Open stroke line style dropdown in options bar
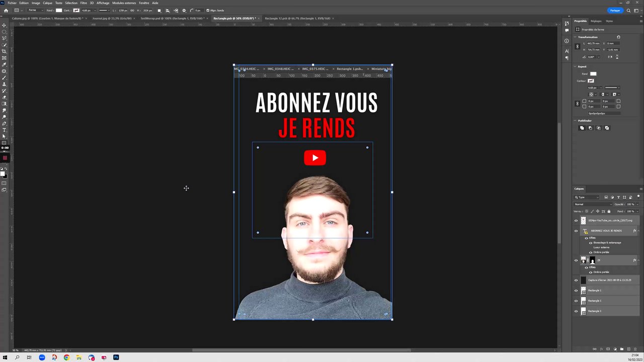Viewport: 644px width, 362px height. click(x=104, y=11)
